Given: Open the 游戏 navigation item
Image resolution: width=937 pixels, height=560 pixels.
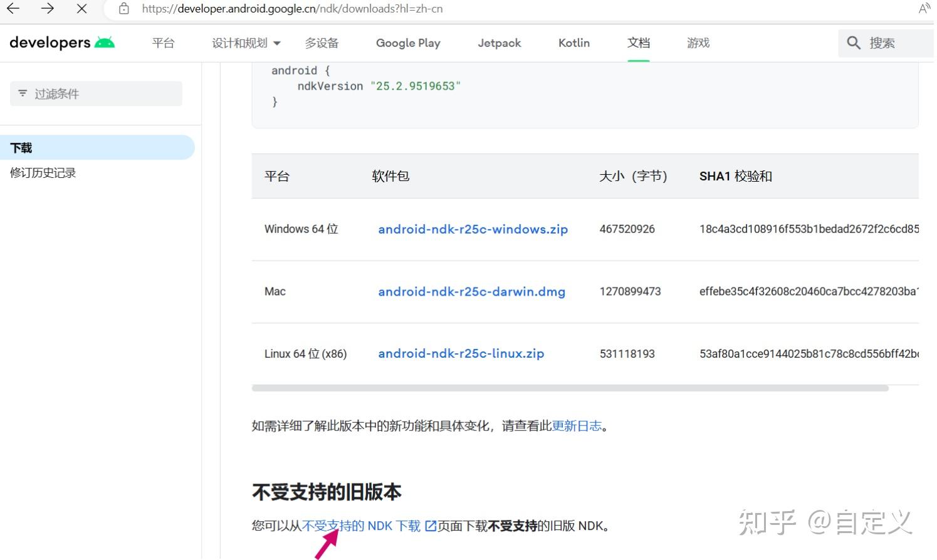Looking at the screenshot, I should pyautogui.click(x=698, y=43).
